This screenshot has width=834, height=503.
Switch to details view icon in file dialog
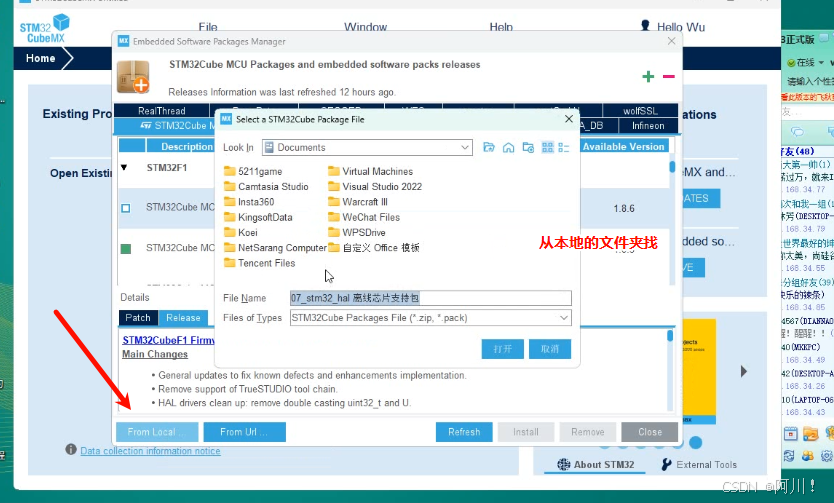564,147
